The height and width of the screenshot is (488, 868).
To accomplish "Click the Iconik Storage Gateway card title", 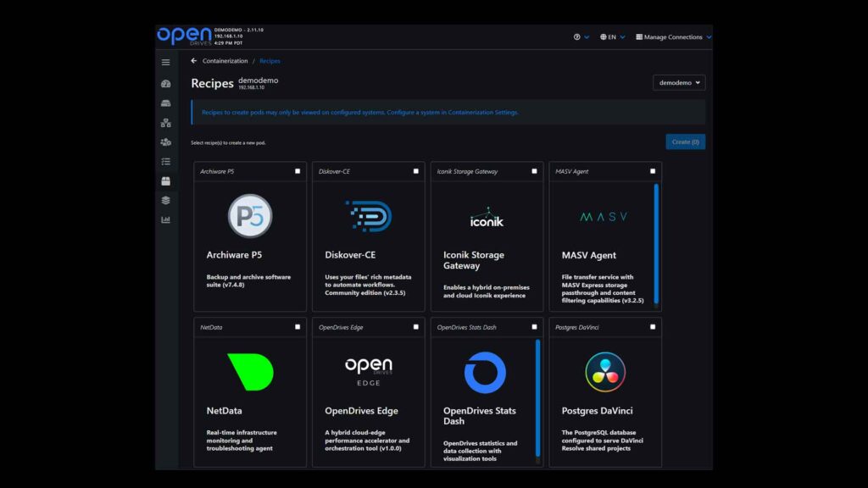I will click(x=474, y=260).
